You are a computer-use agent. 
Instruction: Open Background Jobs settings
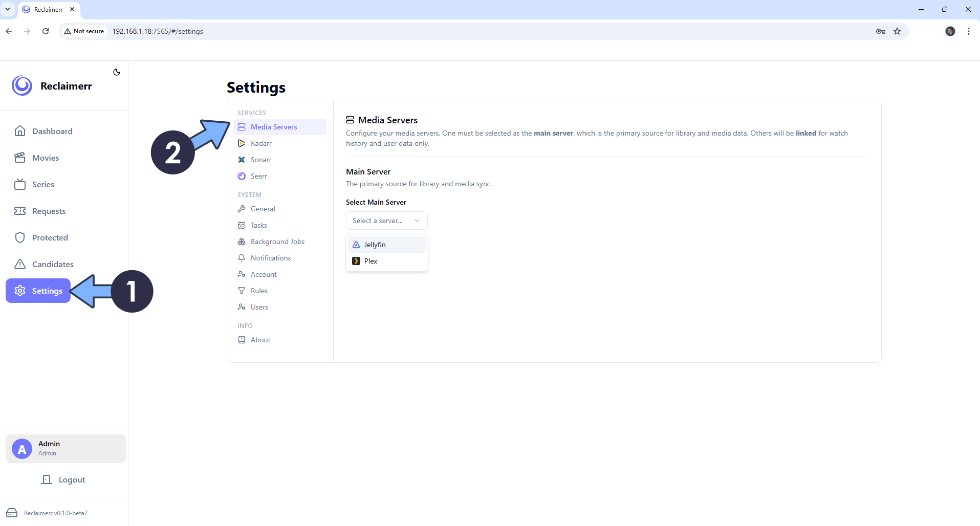click(x=277, y=242)
